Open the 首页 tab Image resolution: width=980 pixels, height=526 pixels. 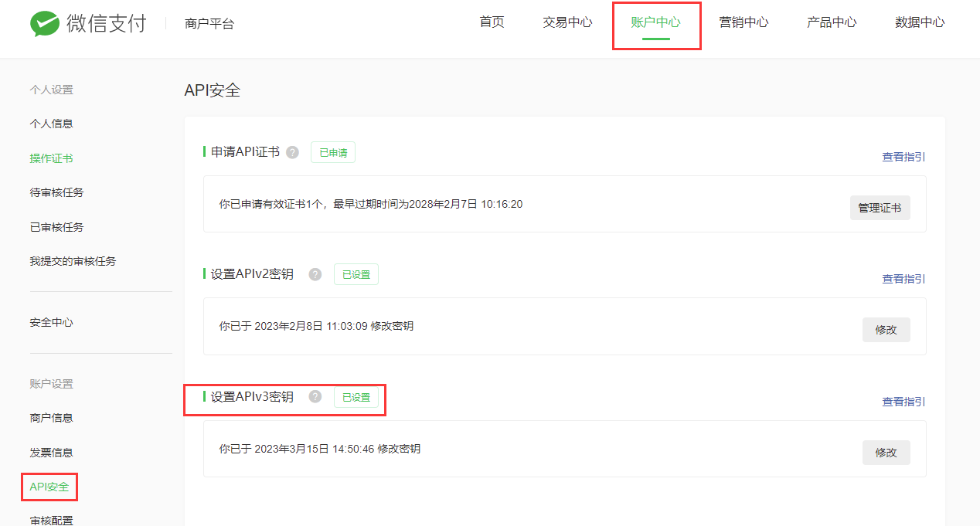tap(492, 22)
